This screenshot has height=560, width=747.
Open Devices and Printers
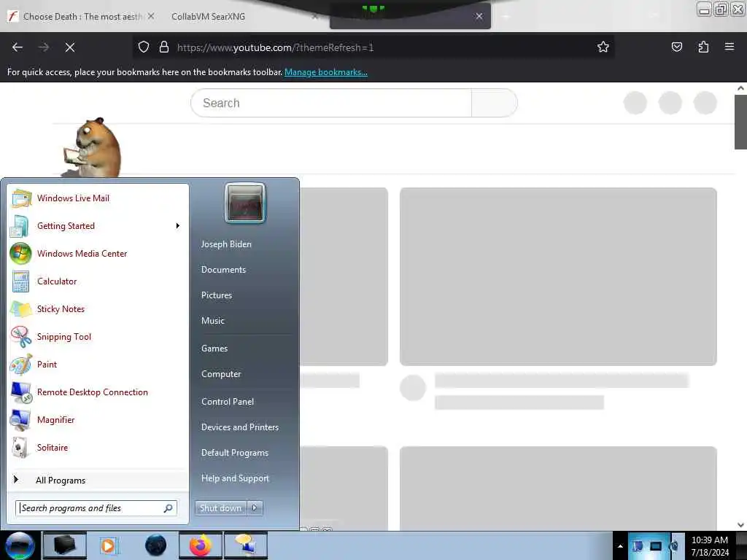coord(239,427)
